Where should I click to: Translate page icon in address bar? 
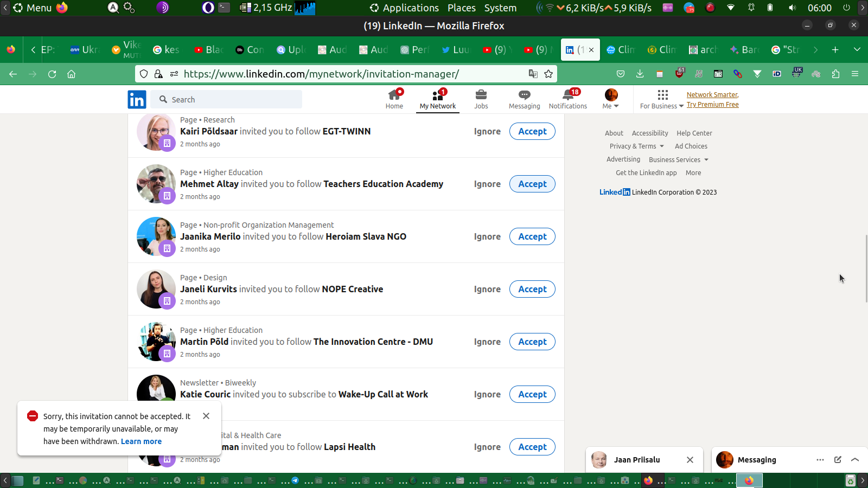pos(533,74)
